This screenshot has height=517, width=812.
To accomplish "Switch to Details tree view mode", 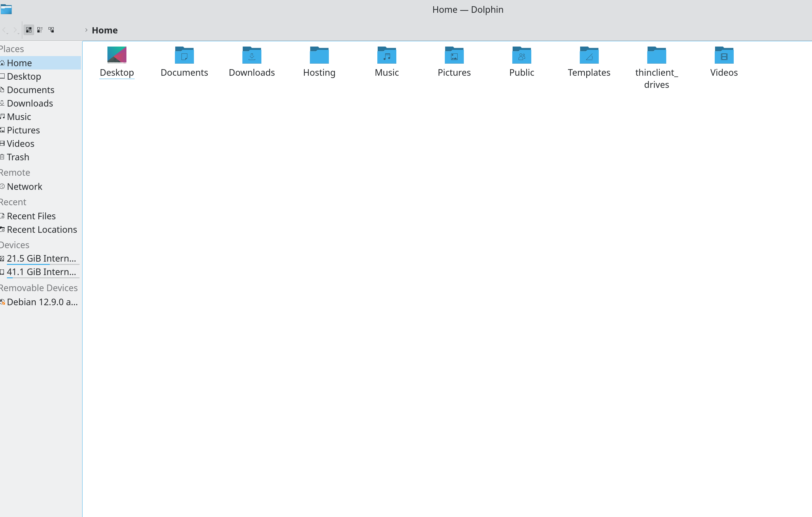I will click(x=51, y=30).
